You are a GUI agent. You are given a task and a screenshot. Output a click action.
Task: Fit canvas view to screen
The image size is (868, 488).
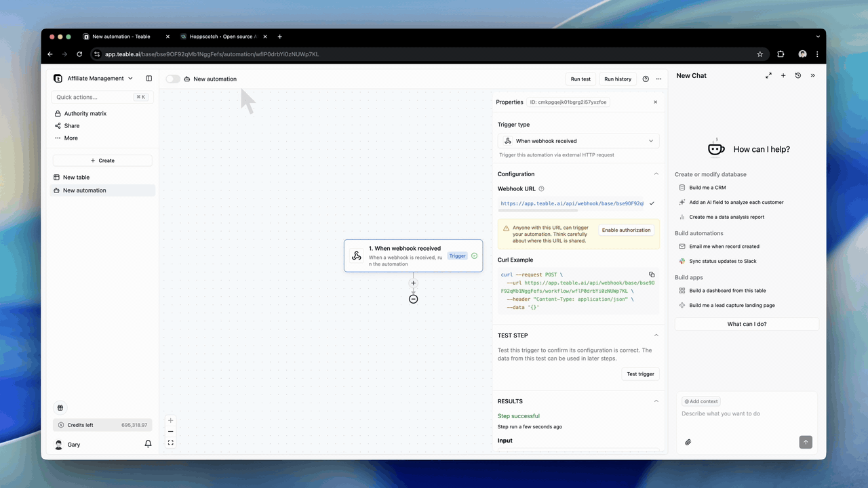[171, 443]
